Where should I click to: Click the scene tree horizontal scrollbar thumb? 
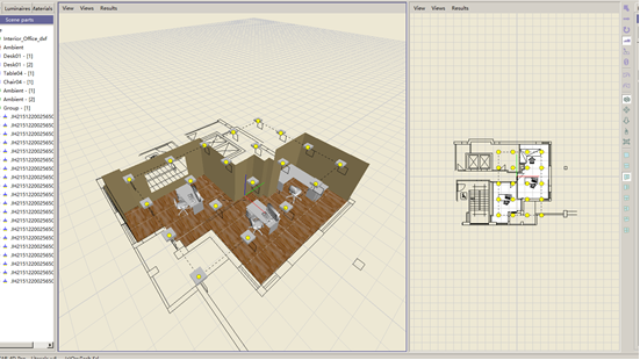[x=16, y=345]
